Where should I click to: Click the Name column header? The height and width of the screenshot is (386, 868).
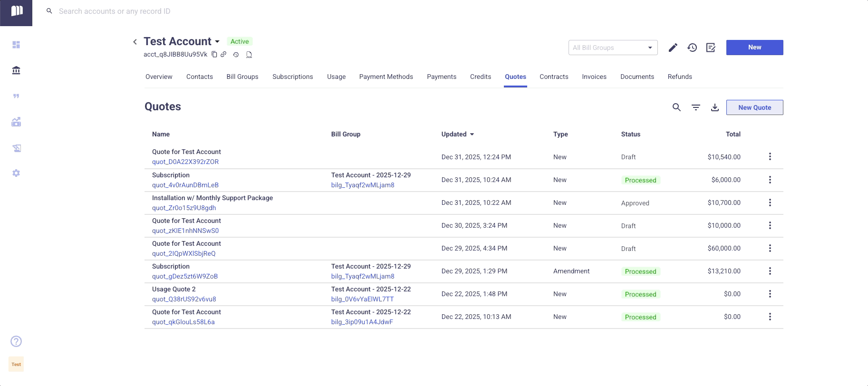pos(161,134)
